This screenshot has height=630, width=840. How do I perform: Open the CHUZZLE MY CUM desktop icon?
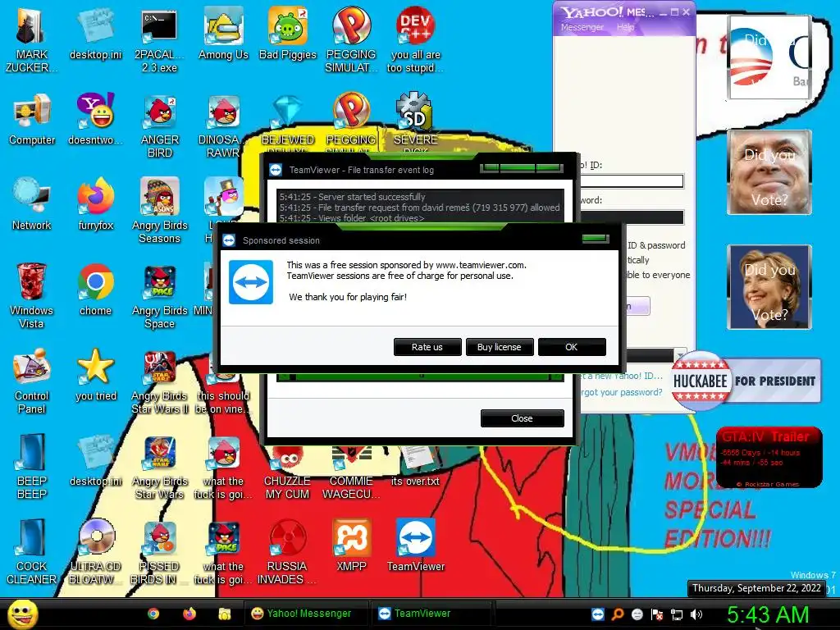coord(287,474)
